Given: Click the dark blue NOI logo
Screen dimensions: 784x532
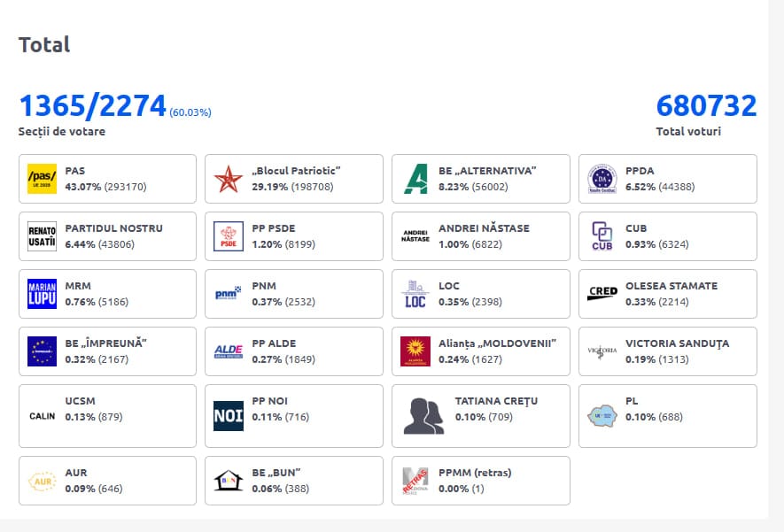Looking at the screenshot, I should [229, 416].
